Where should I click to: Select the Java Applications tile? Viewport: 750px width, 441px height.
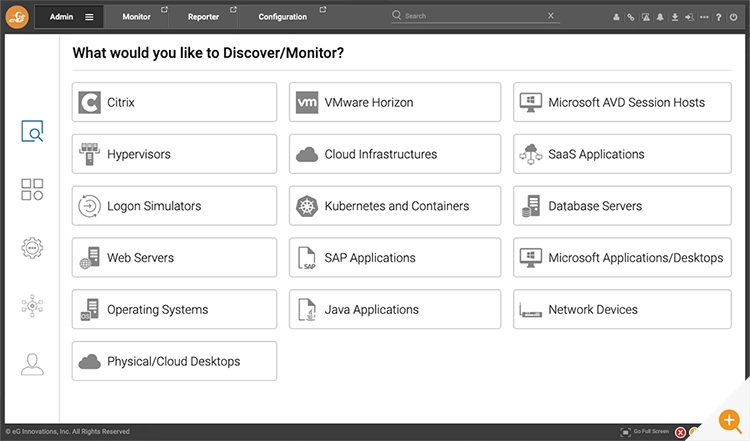395,309
